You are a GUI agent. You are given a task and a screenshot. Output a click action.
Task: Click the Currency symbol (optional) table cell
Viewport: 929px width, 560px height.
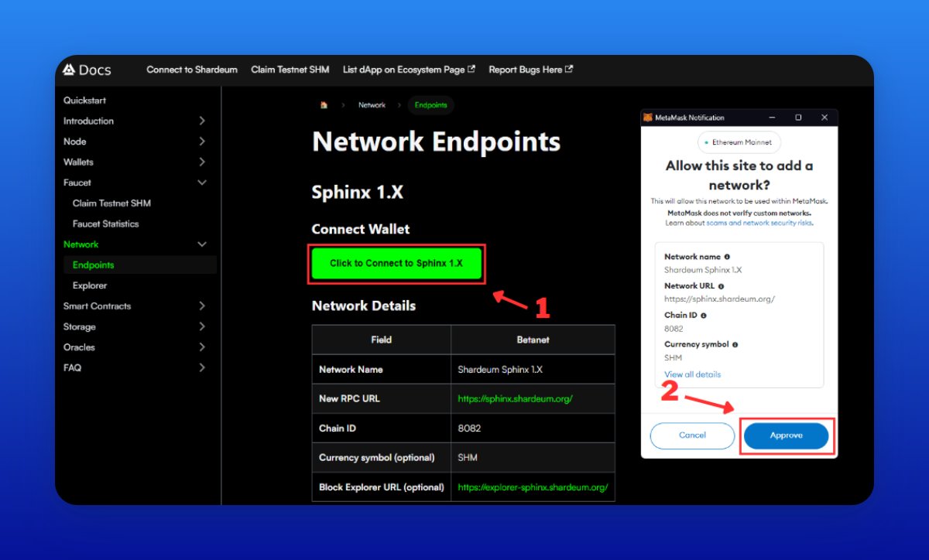382,458
